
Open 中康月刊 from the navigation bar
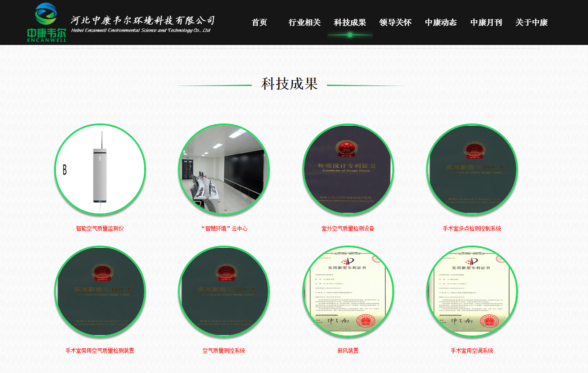486,22
